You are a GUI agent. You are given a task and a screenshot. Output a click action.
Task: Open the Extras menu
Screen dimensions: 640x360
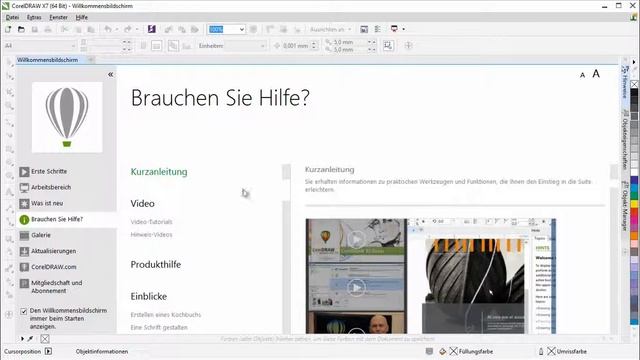pos(34,17)
